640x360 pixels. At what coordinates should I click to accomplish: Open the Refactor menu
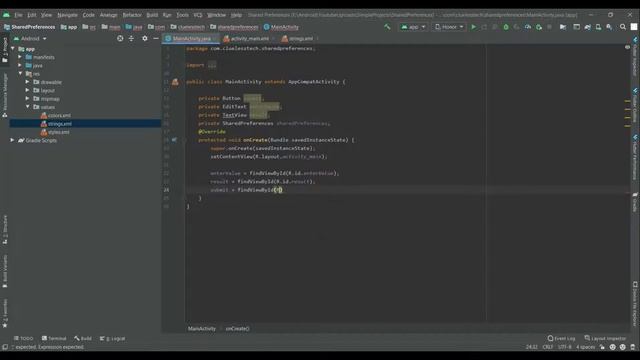coord(132,15)
